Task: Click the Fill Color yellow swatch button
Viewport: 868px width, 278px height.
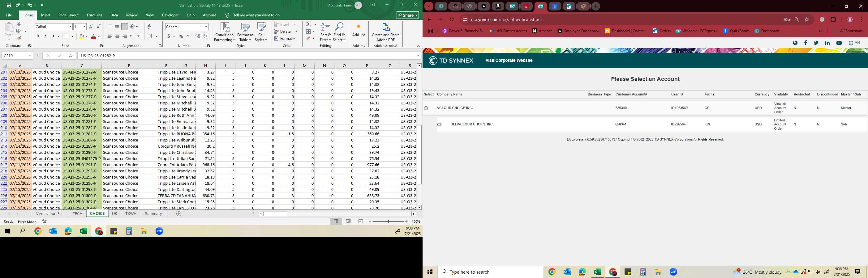Action: click(x=81, y=36)
